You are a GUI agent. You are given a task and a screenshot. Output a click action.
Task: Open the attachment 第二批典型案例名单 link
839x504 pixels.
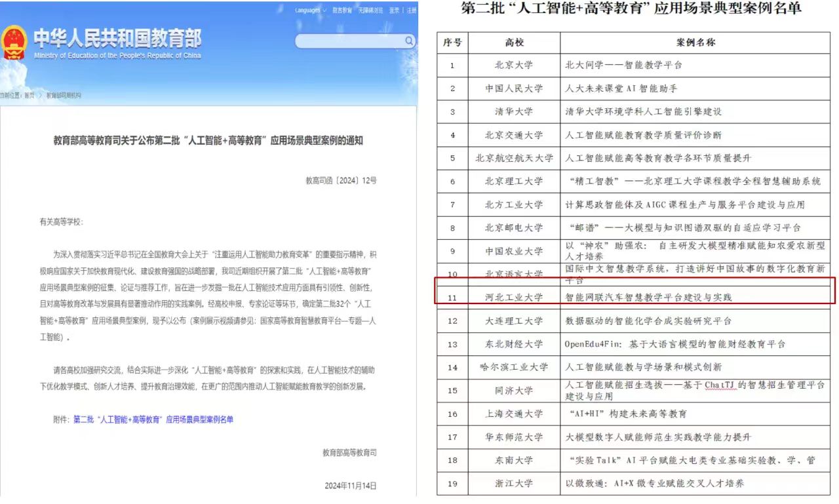[x=153, y=419]
